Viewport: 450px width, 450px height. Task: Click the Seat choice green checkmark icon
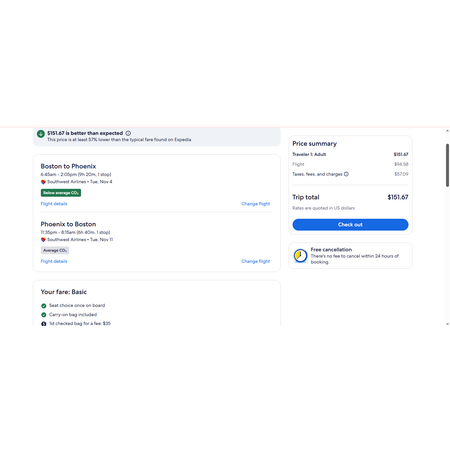[44, 306]
